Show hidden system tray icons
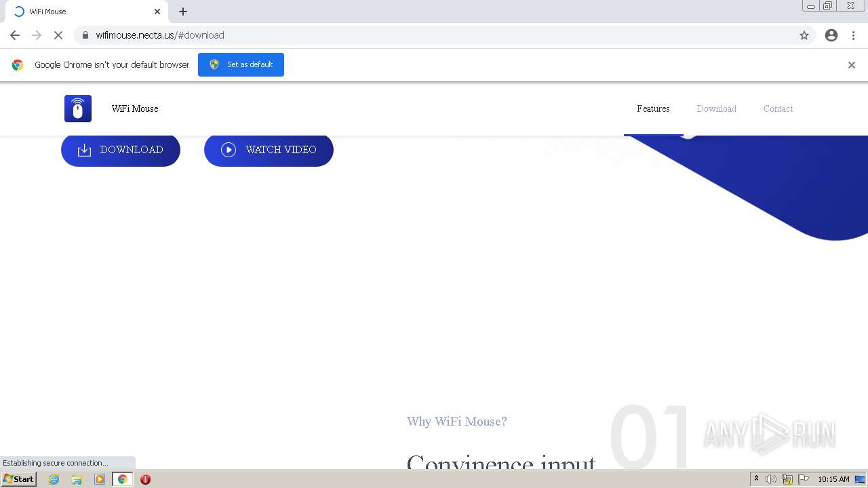The height and width of the screenshot is (488, 868). pos(756,479)
